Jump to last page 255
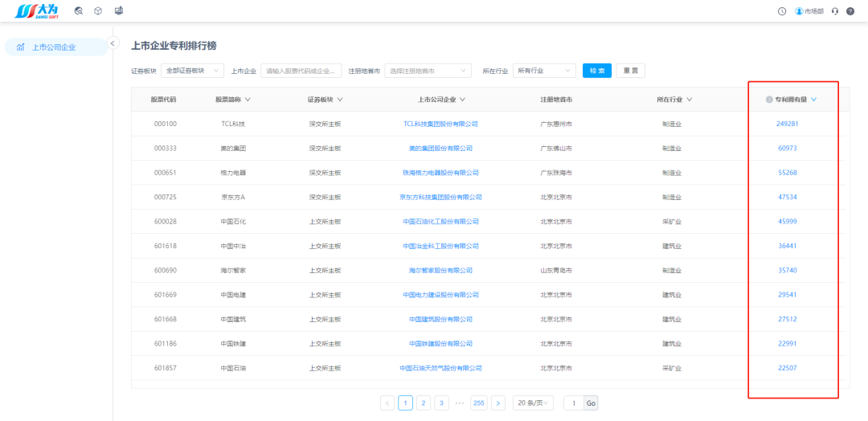 [x=479, y=403]
